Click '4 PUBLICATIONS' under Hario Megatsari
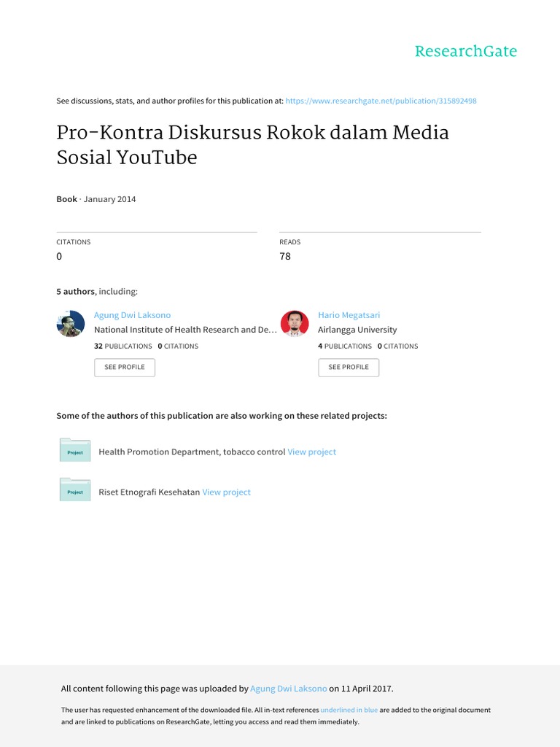Viewport: 560px width, 747px height. [x=345, y=347]
